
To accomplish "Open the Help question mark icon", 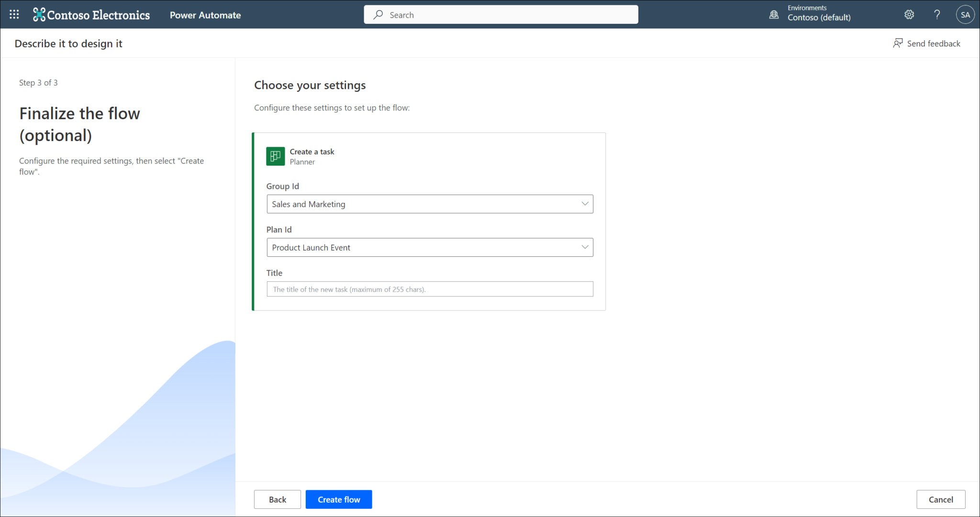I will pos(937,14).
